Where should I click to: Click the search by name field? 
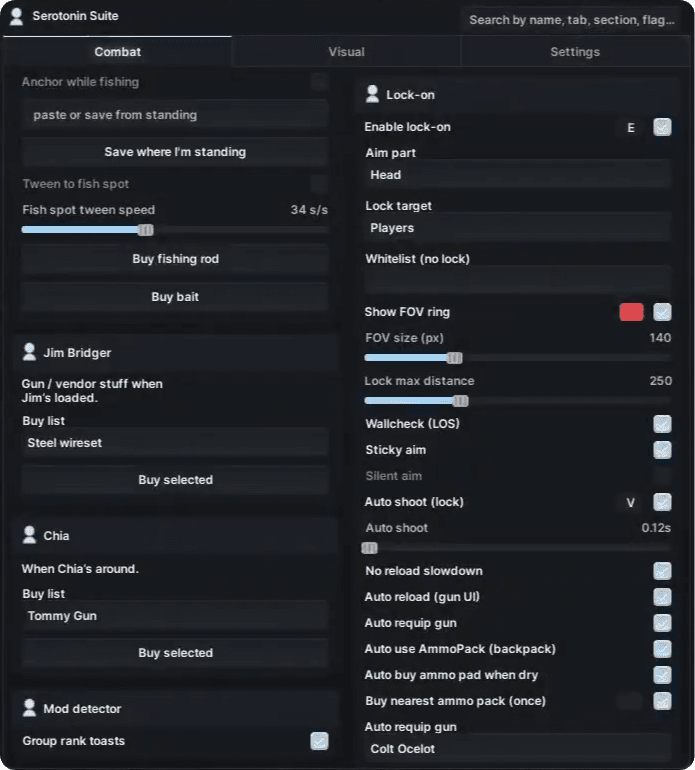click(572, 20)
